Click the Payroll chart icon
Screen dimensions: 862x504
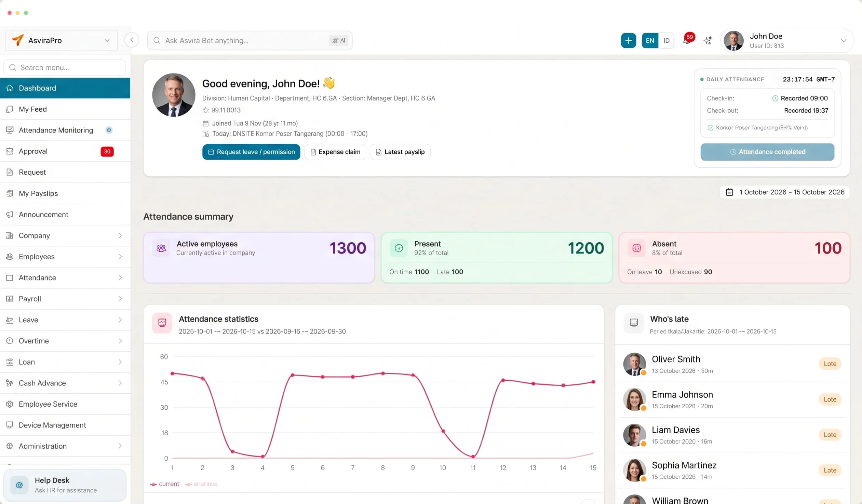point(10,299)
